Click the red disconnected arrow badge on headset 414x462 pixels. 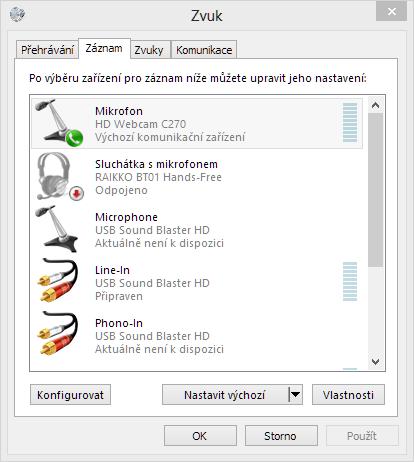[77, 193]
